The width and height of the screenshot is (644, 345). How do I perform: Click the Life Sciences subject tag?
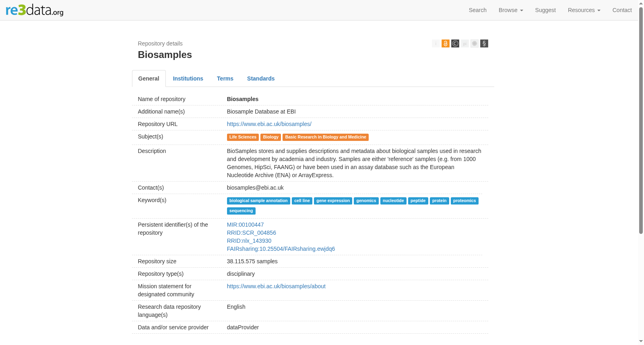point(243,137)
